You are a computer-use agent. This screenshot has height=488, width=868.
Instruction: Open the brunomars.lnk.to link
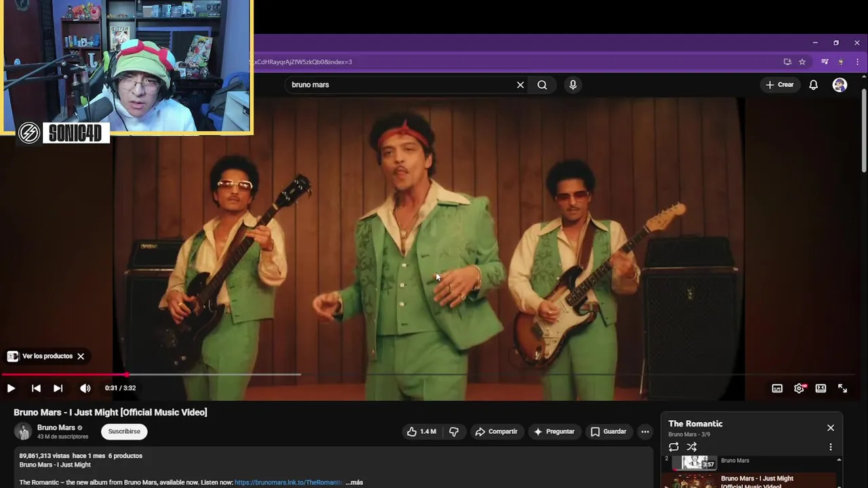[x=289, y=483]
